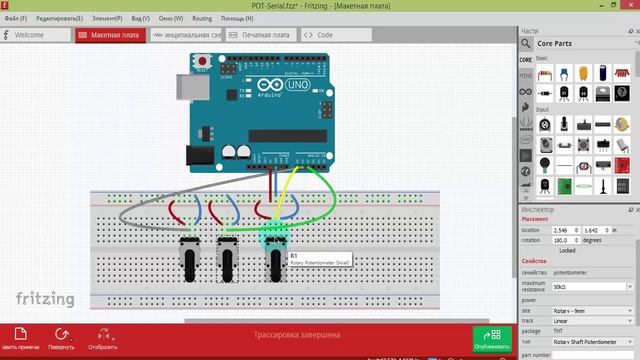This screenshot has width=640, height=360.
Task: Open the size Rotary - 9mm dropdown
Action: pos(592,311)
